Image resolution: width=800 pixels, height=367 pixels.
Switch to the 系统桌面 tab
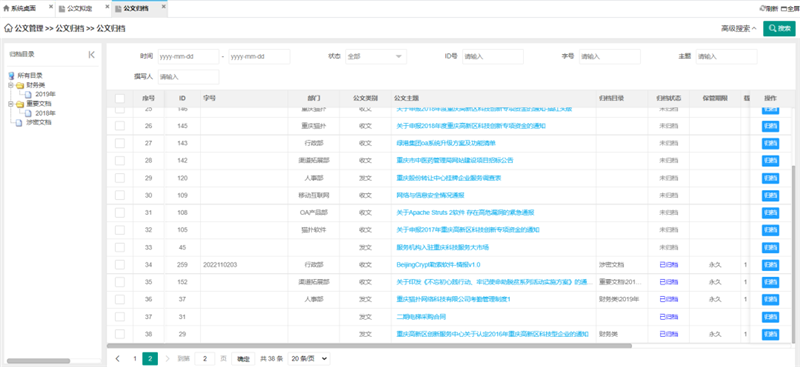[x=19, y=9]
